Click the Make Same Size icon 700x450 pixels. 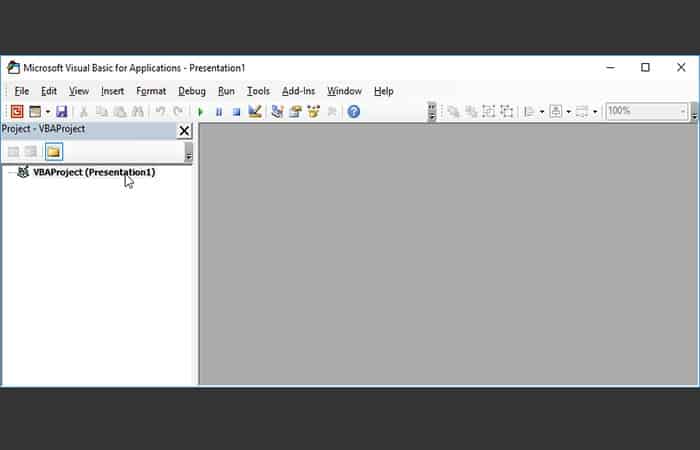582,111
